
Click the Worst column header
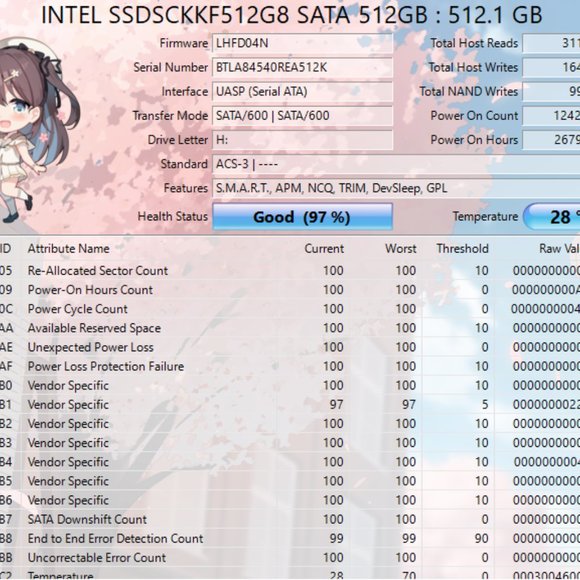click(x=401, y=249)
